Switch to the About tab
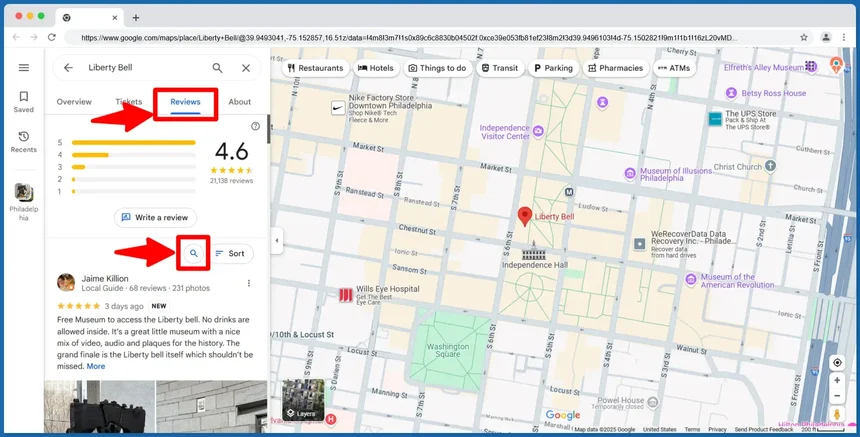Screen dimensions: 860x437 pos(240,102)
